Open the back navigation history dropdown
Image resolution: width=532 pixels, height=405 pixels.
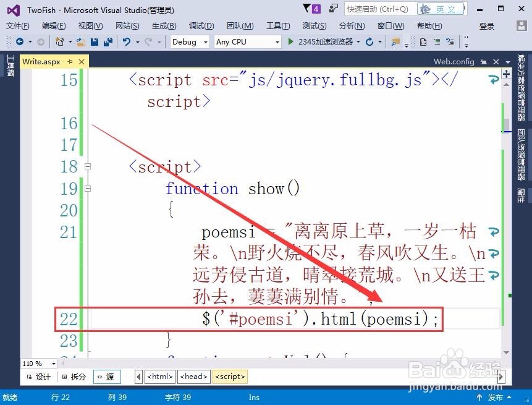[x=30, y=42]
